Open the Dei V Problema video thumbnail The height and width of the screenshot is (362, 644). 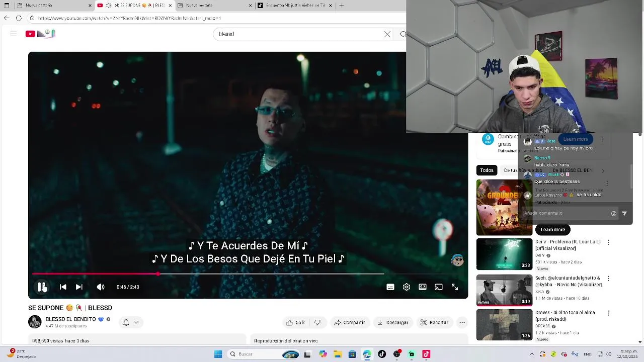[x=504, y=254]
